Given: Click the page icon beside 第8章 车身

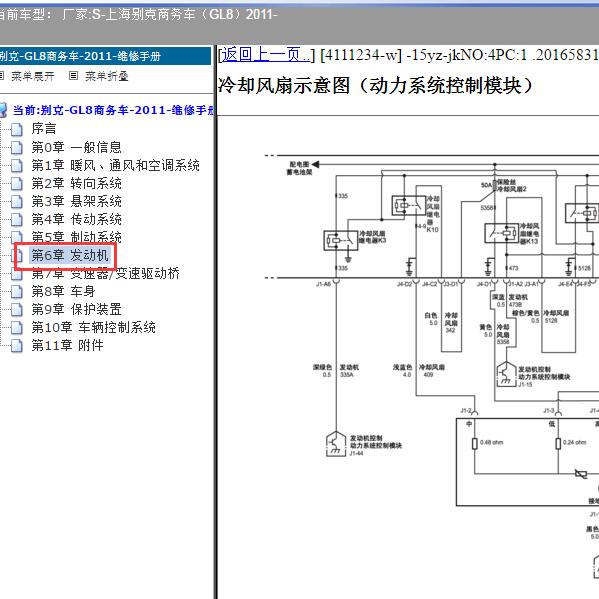Looking at the screenshot, I should [x=16, y=291].
